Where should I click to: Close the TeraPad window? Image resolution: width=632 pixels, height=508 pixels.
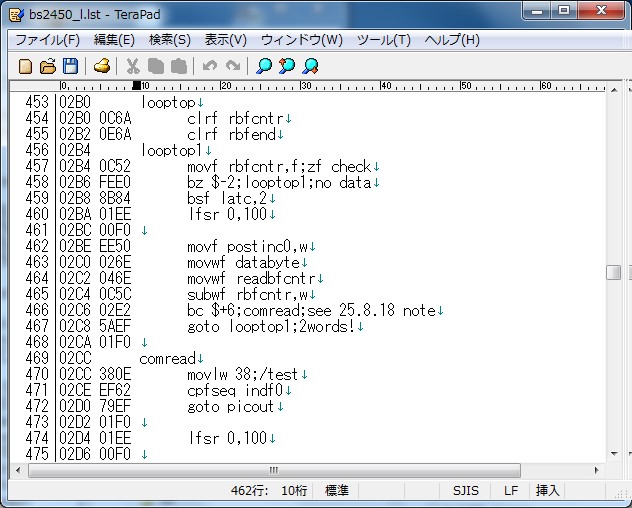[601, 10]
